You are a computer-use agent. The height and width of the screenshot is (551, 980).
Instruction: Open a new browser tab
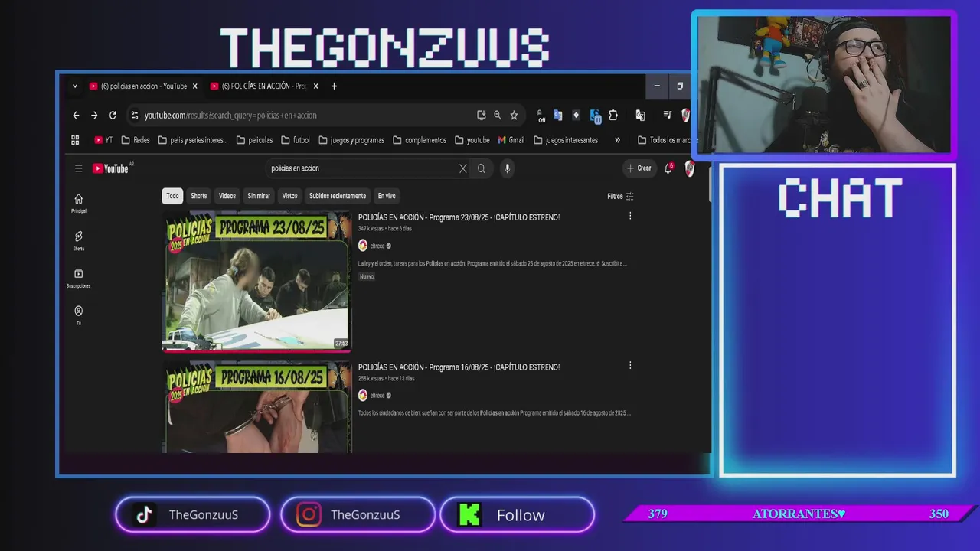tap(334, 86)
